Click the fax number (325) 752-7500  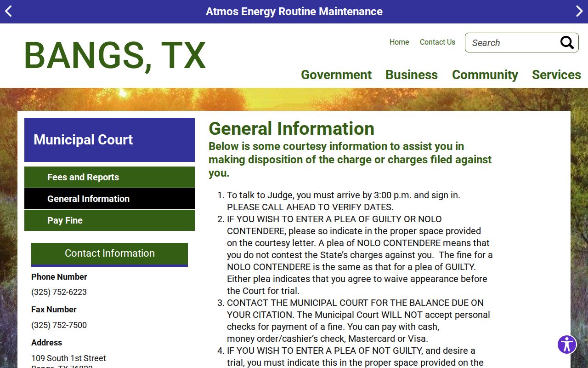coord(59,325)
